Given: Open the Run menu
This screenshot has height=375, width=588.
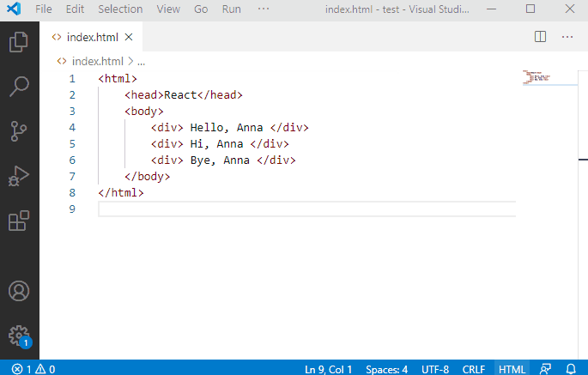Looking at the screenshot, I should [232, 9].
